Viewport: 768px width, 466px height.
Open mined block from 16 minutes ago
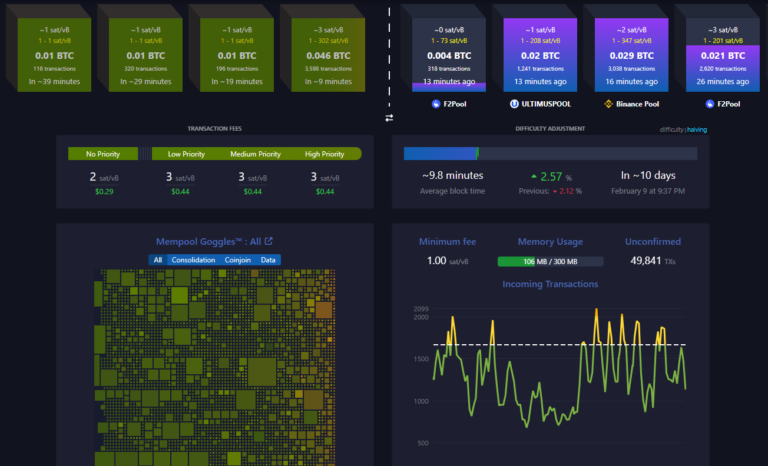tap(631, 55)
